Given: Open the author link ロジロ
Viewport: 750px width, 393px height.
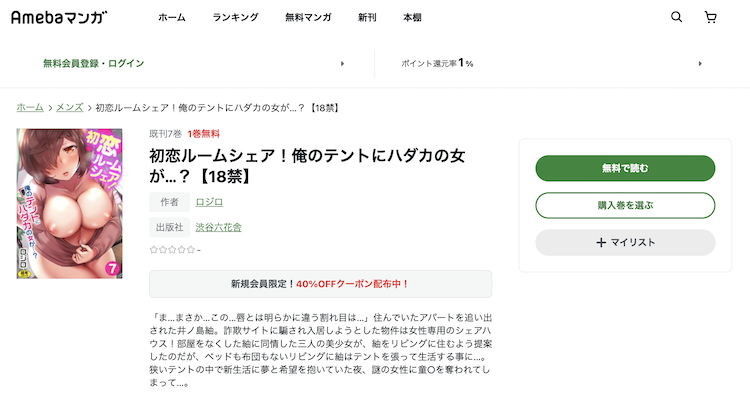Looking at the screenshot, I should tap(209, 202).
